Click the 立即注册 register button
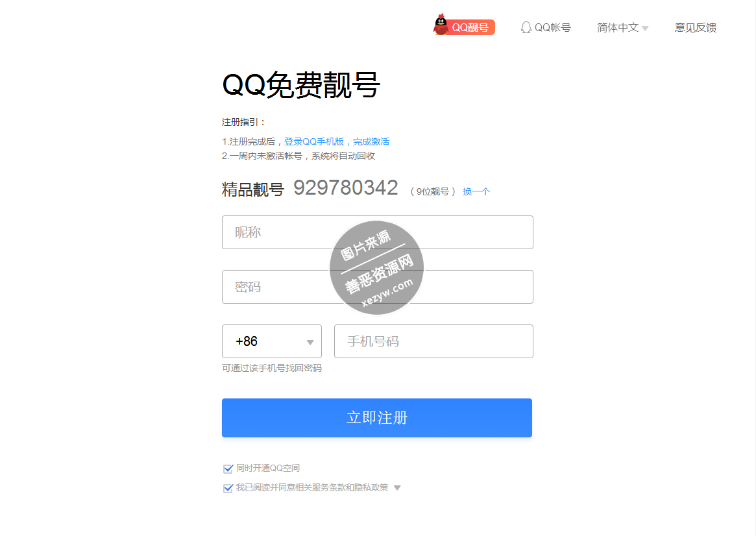 (377, 418)
